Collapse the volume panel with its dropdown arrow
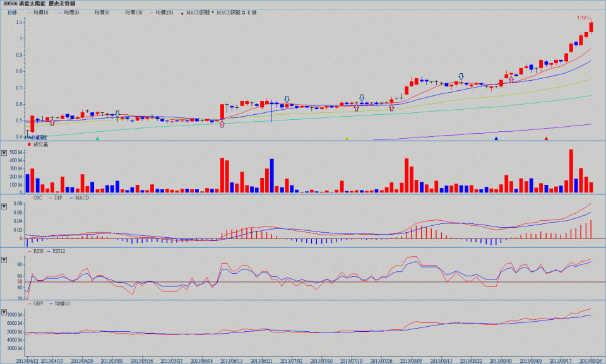Screen dimensions: 606x364 click(5, 152)
